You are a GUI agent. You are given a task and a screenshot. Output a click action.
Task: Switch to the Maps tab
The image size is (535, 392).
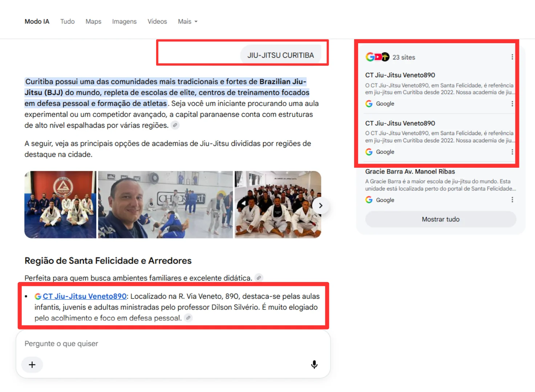(x=93, y=21)
